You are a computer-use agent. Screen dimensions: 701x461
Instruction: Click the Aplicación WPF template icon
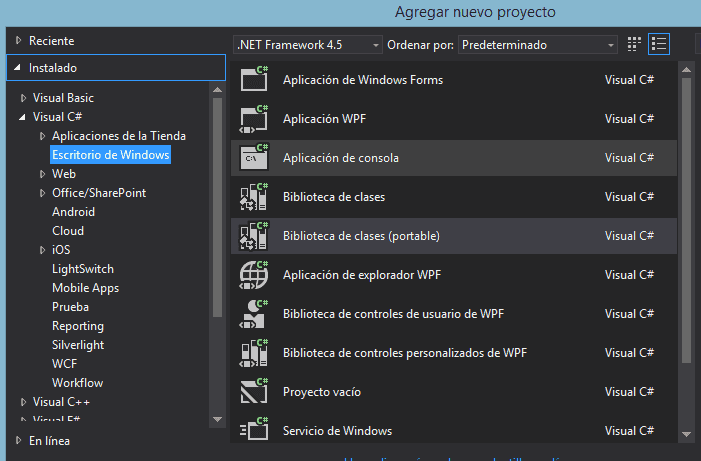(254, 119)
